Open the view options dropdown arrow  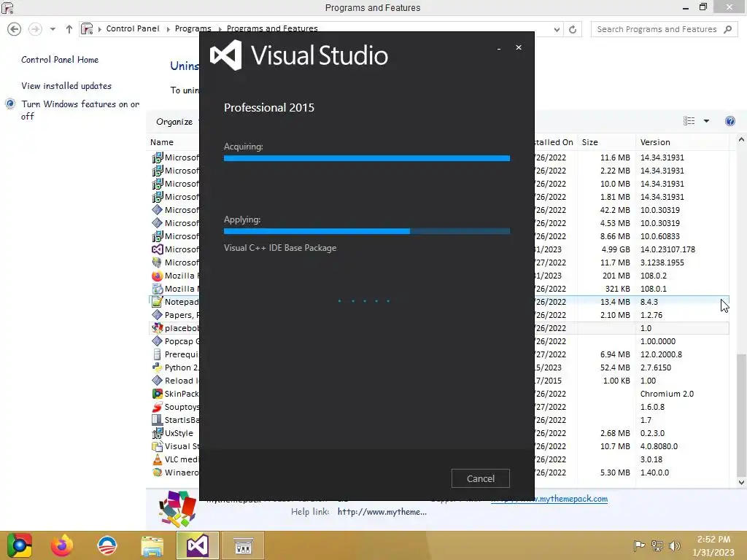click(706, 121)
